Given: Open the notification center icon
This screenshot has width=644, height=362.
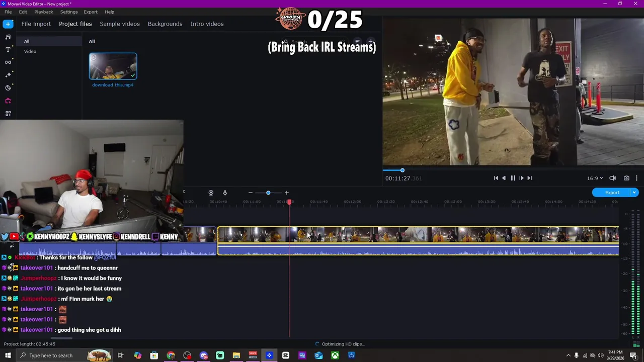Looking at the screenshot, I should click(x=633, y=355).
